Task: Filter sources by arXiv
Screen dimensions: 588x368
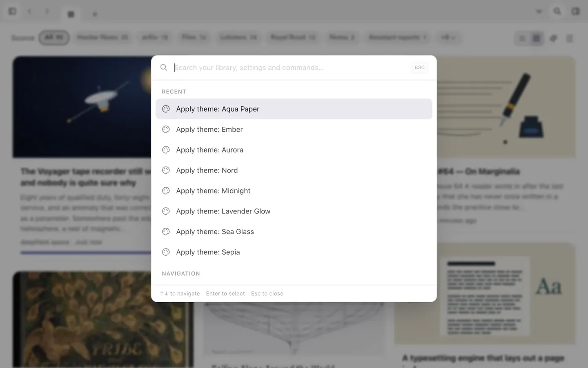Action: click(155, 38)
